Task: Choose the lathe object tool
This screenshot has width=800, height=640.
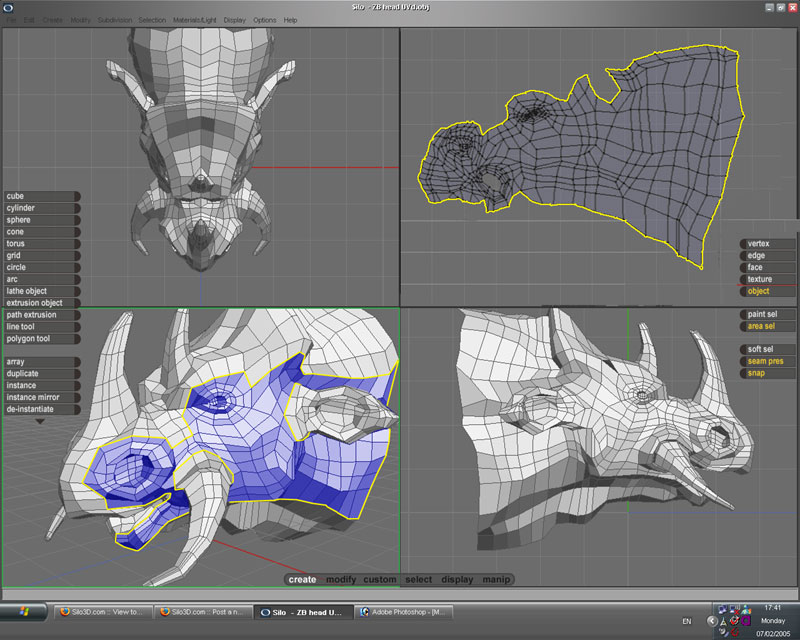Action: 40,291
